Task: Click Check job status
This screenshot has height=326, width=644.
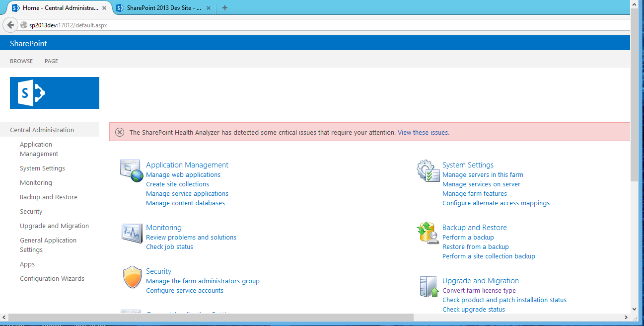Action: [x=169, y=247]
